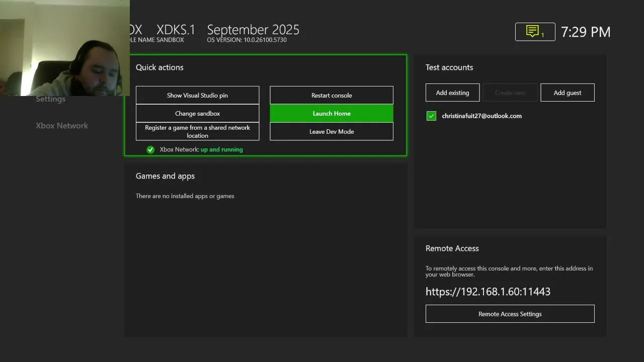This screenshot has width=644, height=362.
Task: Click the https://192.168.1.60:11443 address
Action: [x=488, y=292]
